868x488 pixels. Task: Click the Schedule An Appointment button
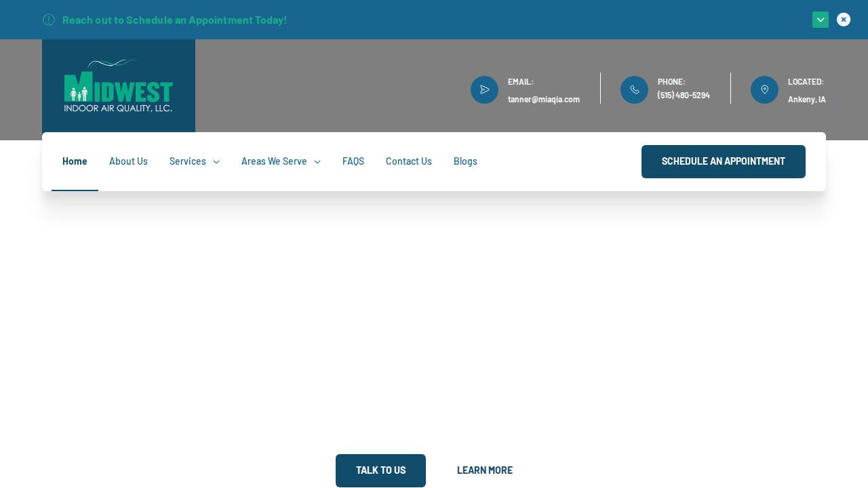724,161
